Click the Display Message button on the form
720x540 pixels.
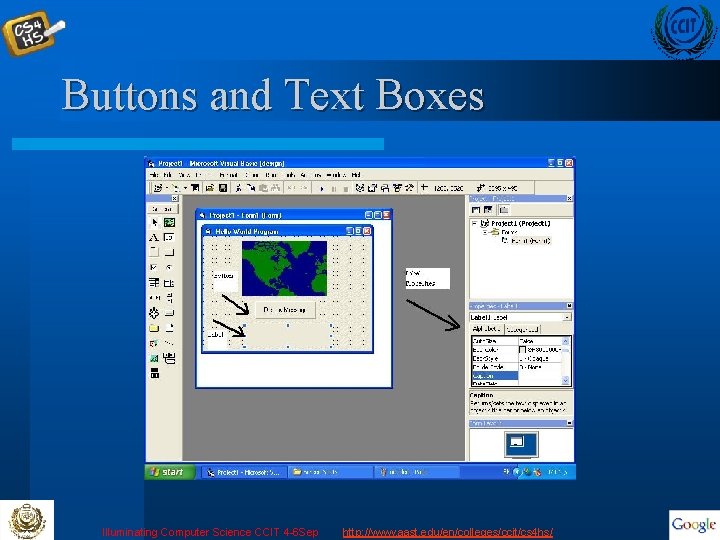pos(285,310)
